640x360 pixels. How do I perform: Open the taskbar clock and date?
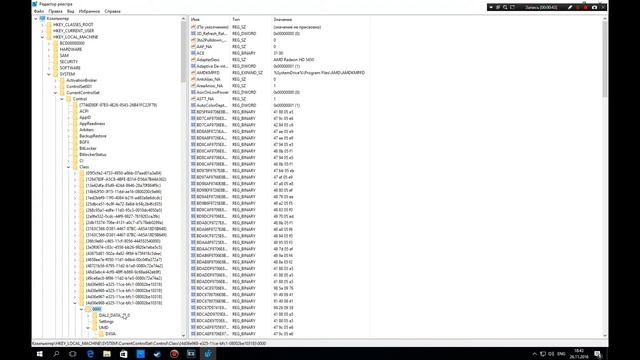[579, 354]
